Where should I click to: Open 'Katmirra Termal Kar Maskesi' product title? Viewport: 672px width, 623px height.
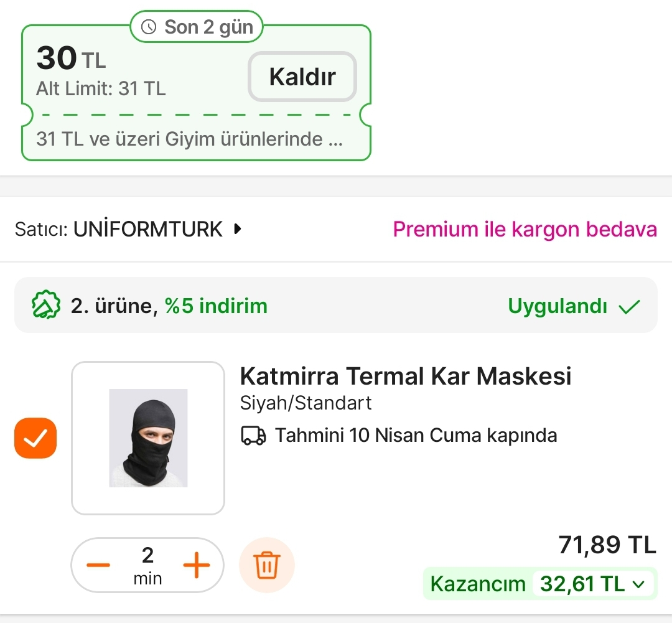[x=406, y=376]
